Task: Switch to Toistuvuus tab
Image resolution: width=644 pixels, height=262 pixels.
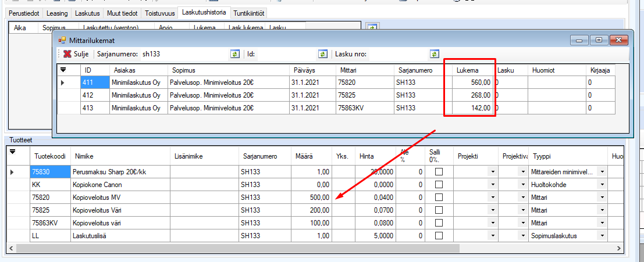Action: [x=160, y=13]
